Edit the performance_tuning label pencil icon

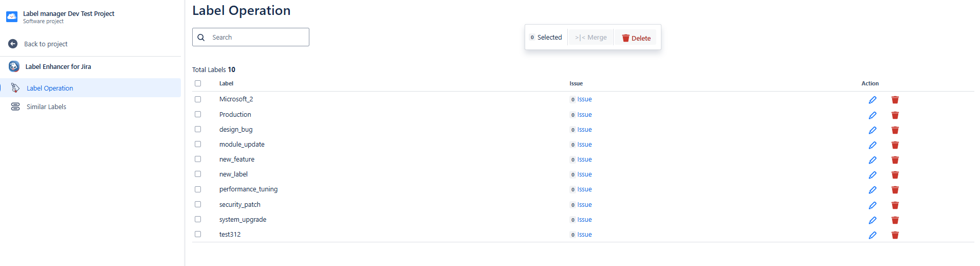click(873, 190)
